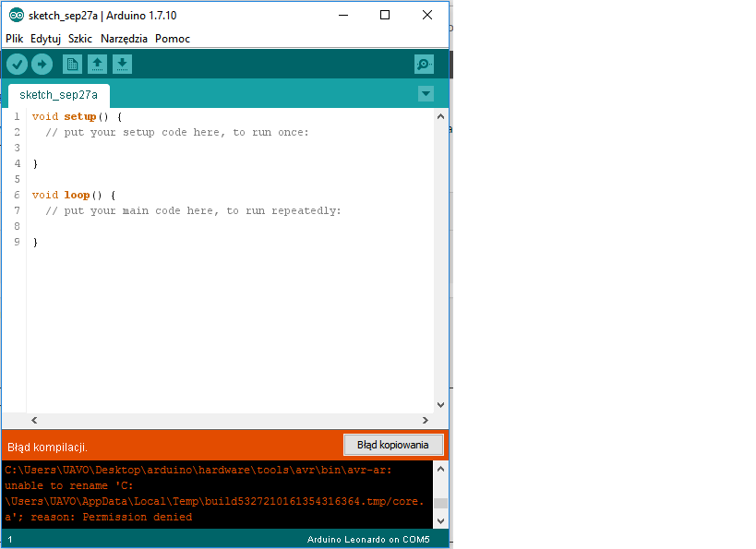Open the Pomoc menu
Image resolution: width=756 pixels, height=549 pixels.
point(173,39)
